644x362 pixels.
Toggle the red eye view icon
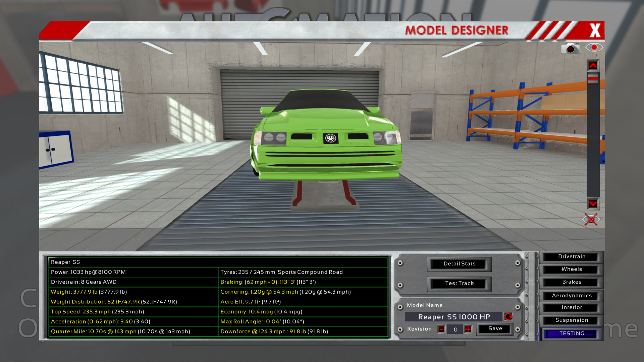[594, 47]
